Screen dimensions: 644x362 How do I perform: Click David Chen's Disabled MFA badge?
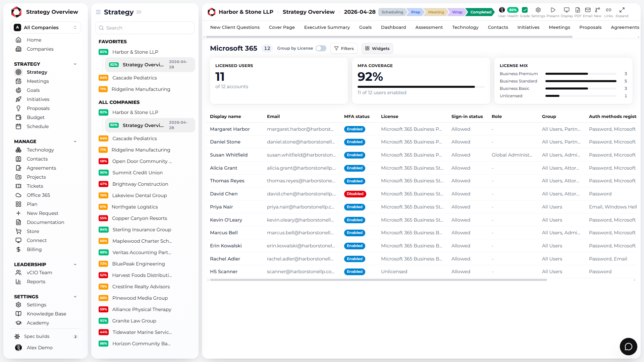(355, 194)
